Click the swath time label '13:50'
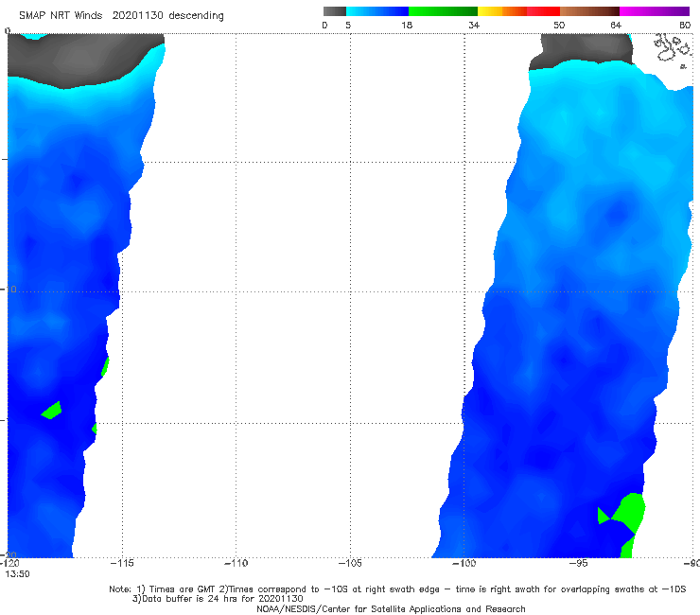The height and width of the screenshot is (615, 700). [x=17, y=574]
